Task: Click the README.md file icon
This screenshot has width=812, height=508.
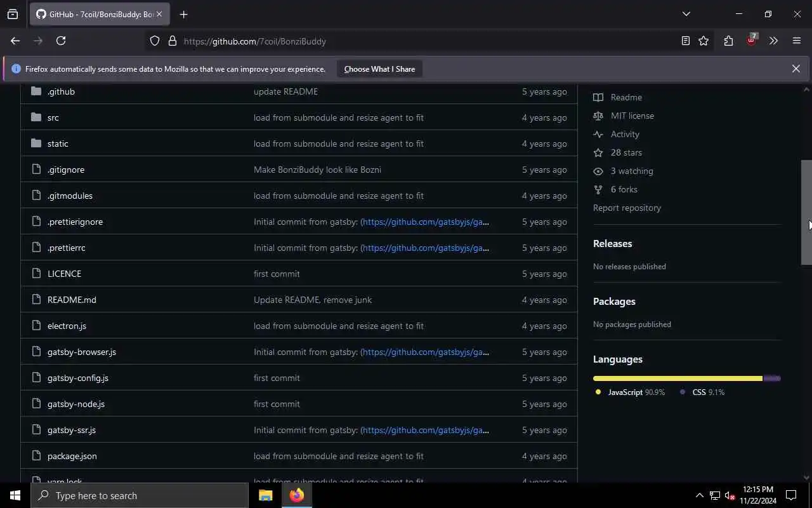Action: [36, 300]
